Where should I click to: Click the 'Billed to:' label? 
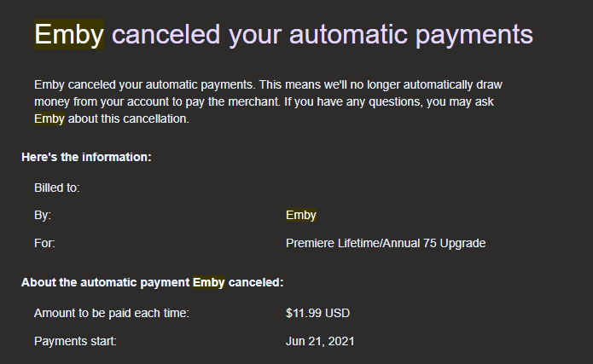[56, 188]
